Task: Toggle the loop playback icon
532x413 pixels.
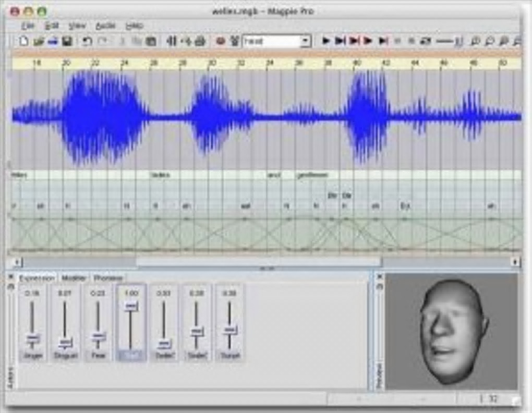Action: point(426,41)
